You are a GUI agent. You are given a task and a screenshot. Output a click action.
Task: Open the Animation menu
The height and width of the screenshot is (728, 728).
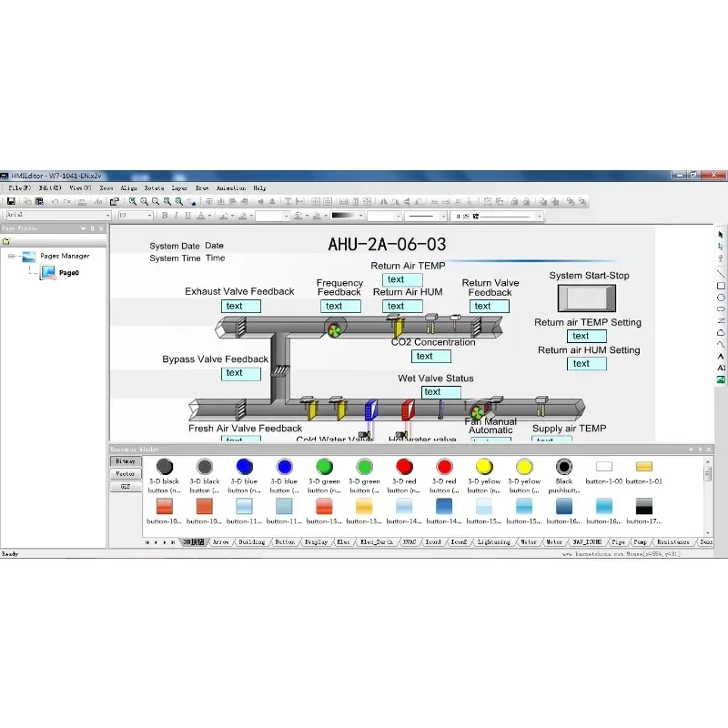(231, 188)
